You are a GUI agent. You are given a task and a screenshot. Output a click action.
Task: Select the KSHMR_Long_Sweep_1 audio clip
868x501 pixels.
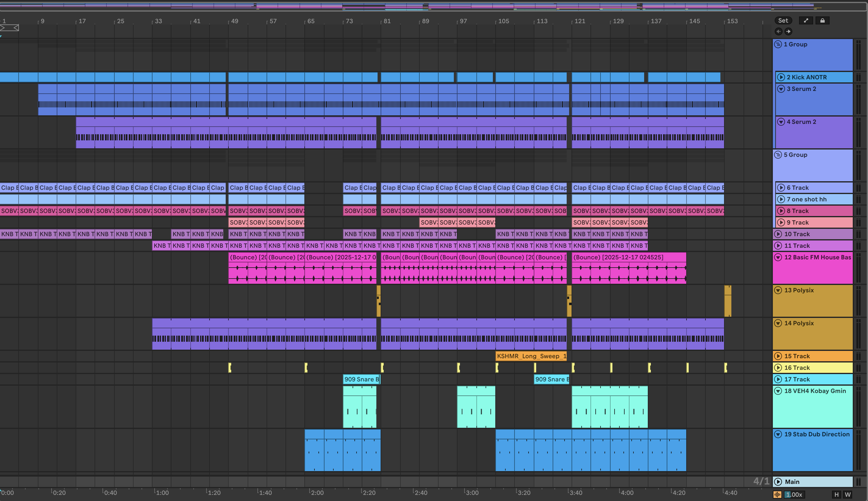[531, 356]
